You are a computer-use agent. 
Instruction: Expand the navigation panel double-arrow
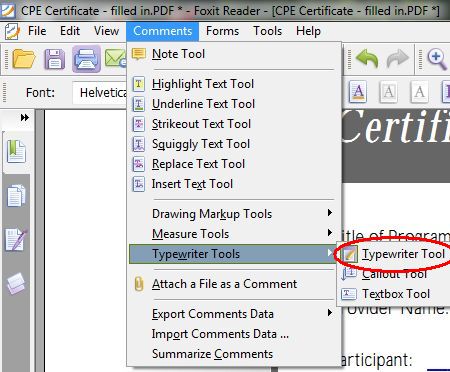tap(25, 117)
